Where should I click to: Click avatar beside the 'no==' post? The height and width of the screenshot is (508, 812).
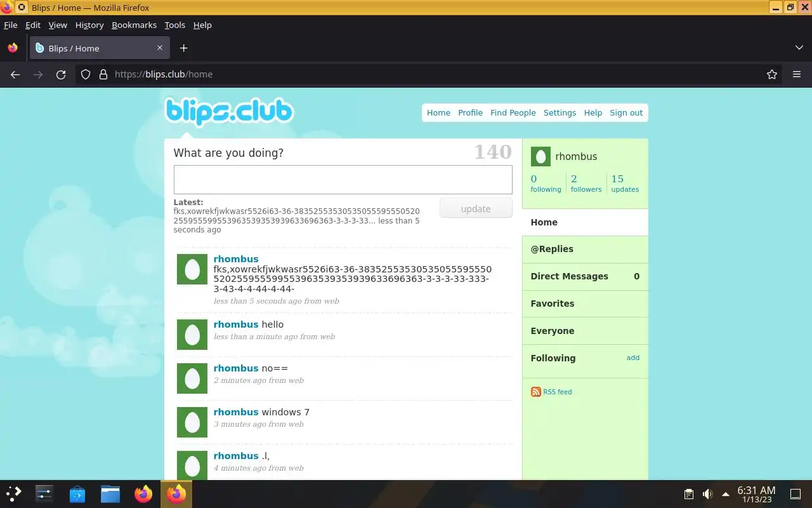click(192, 378)
